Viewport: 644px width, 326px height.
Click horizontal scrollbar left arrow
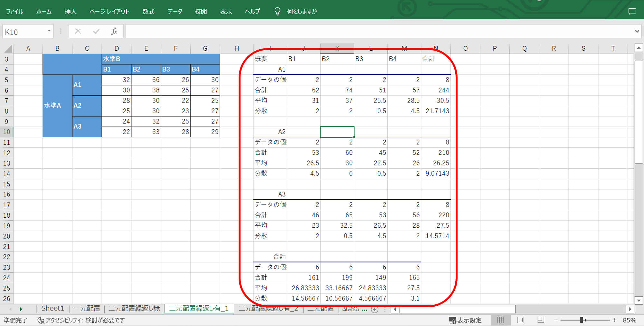pos(395,310)
